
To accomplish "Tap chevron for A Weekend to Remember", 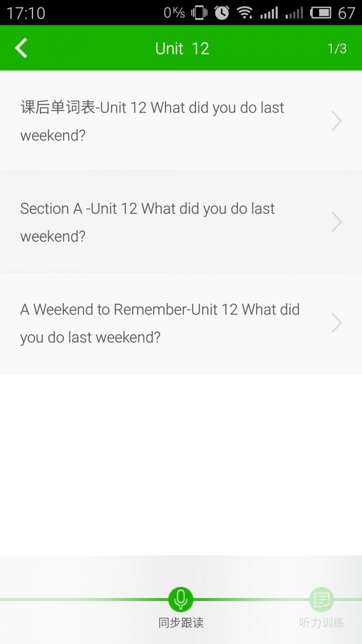I will point(337,323).
